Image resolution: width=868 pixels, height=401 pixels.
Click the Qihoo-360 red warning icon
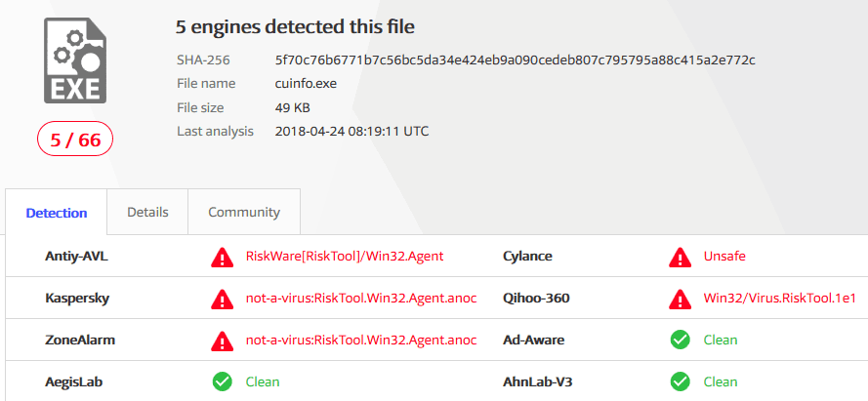(x=681, y=300)
